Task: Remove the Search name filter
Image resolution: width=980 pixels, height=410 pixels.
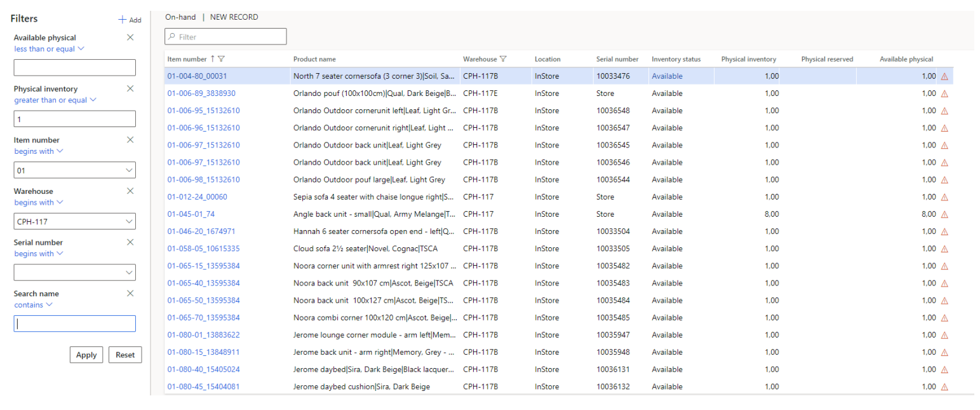Action: click(x=130, y=293)
